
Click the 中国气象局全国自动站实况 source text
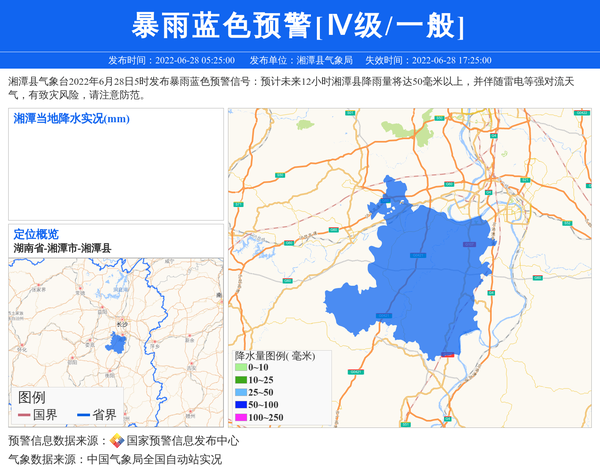point(154,459)
